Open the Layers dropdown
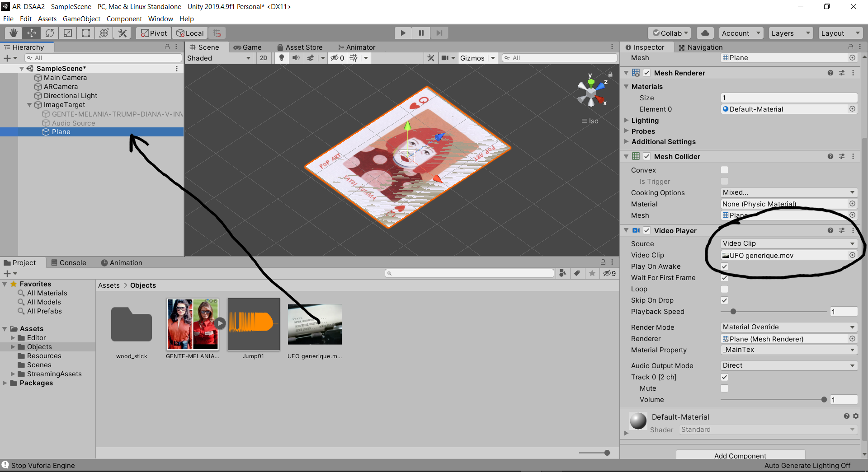Image resolution: width=868 pixels, height=472 pixels. point(791,33)
